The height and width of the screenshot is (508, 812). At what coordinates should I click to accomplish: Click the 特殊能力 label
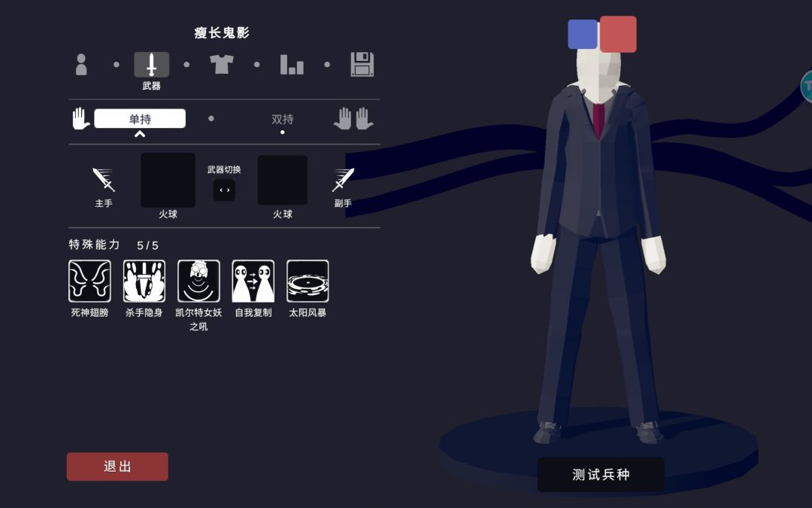[94, 244]
